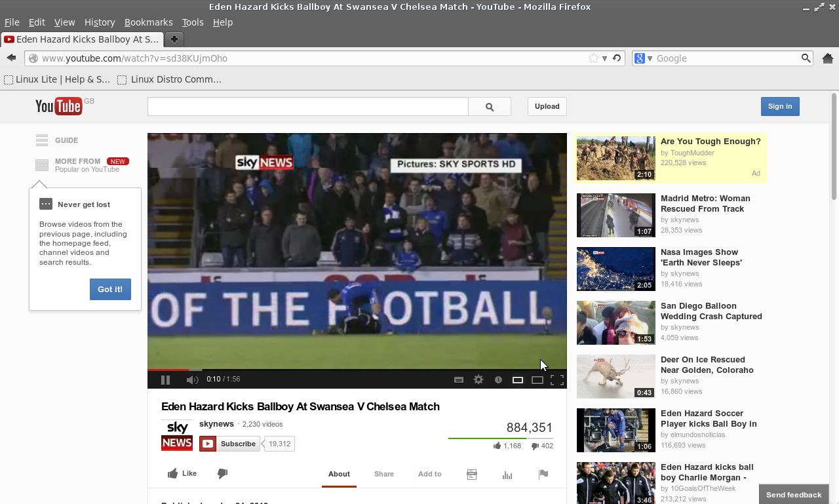Click the YouTube search magnifier button
Image resolution: width=839 pixels, height=504 pixels.
[490, 107]
